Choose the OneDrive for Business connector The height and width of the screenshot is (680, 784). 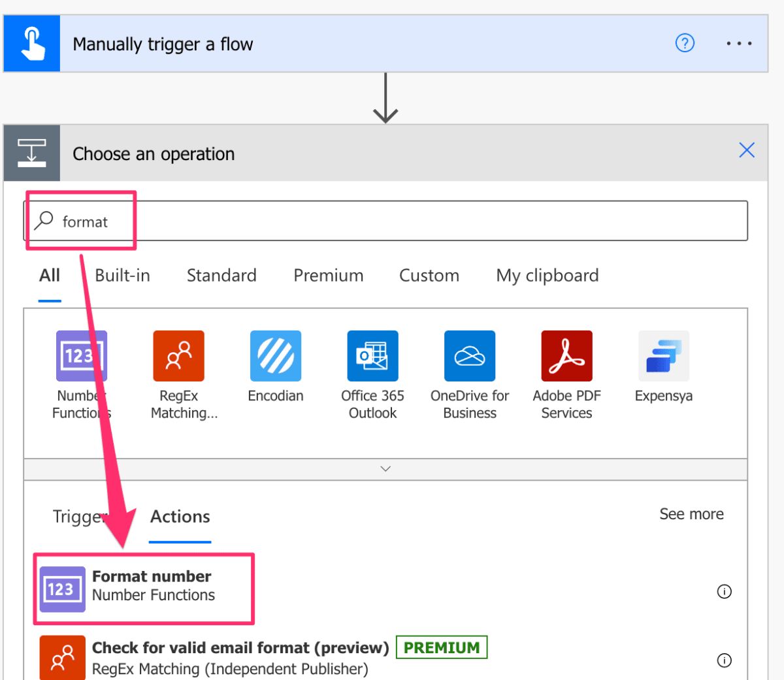(x=469, y=356)
